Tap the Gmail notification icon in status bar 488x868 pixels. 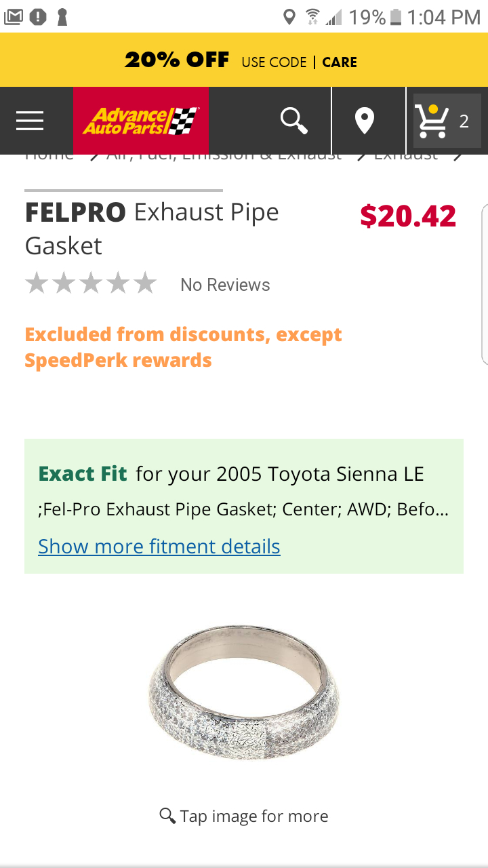tap(13, 17)
